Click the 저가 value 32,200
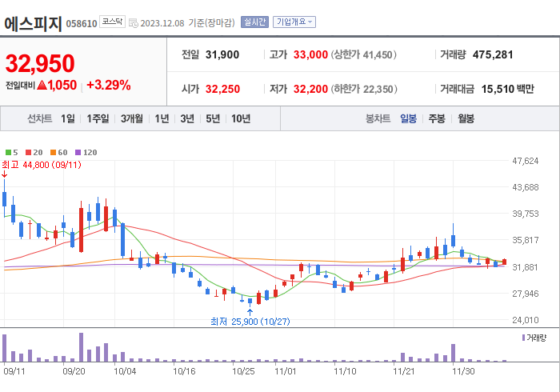Viewport: 560px width, 392px height. click(310, 89)
